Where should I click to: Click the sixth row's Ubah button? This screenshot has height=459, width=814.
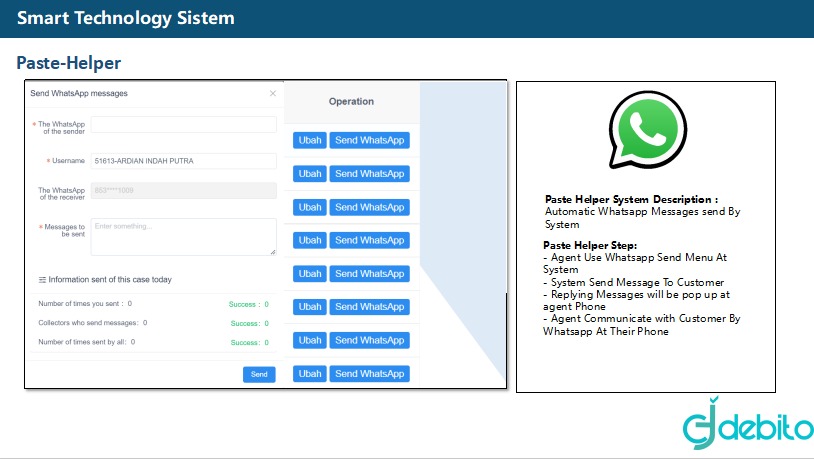310,307
